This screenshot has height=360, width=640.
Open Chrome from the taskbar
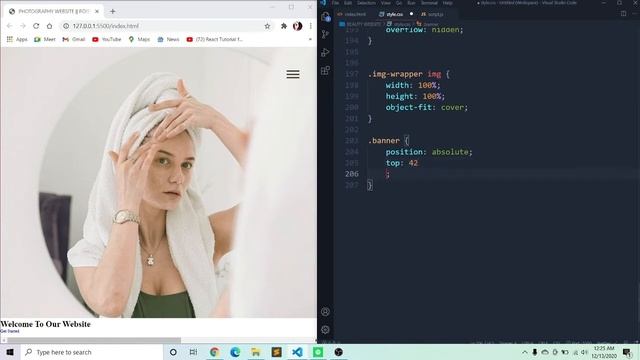pyautogui.click(x=214, y=352)
